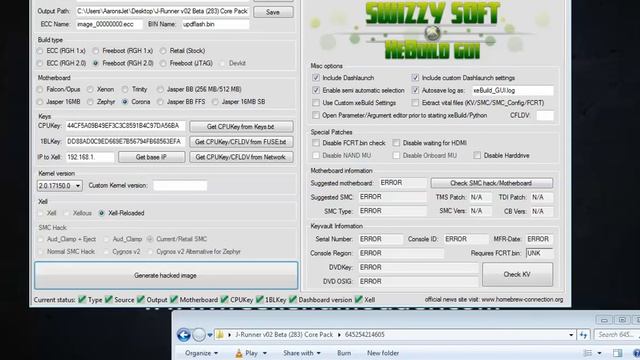Click the IP to Xell input field
This screenshot has height=360, width=640.
tap(90, 157)
